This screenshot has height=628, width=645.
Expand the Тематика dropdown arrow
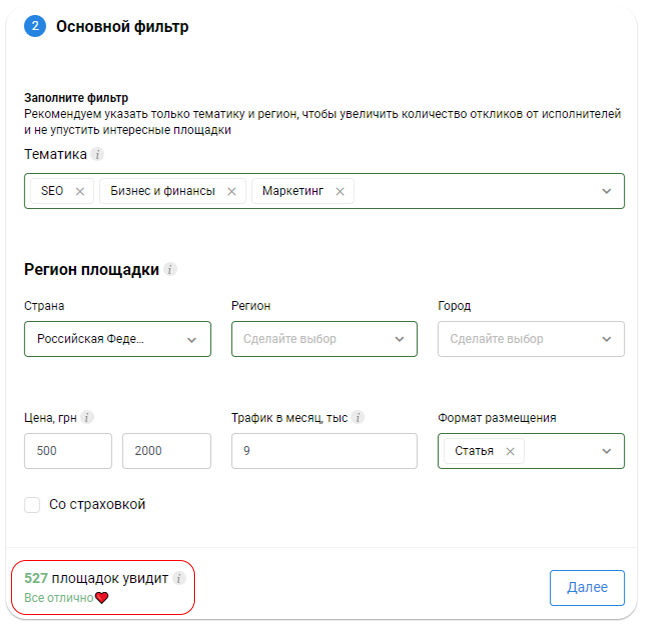pyautogui.click(x=606, y=191)
